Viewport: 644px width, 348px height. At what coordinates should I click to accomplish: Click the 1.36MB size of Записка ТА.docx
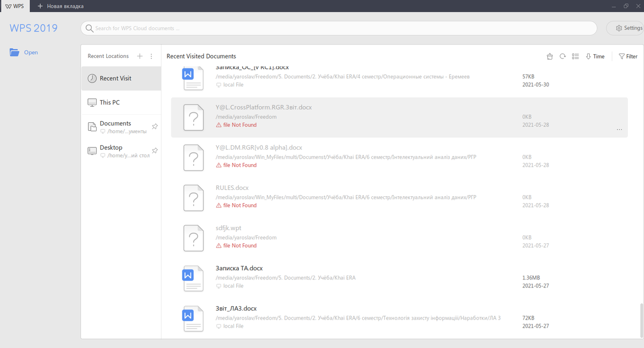tap(531, 278)
